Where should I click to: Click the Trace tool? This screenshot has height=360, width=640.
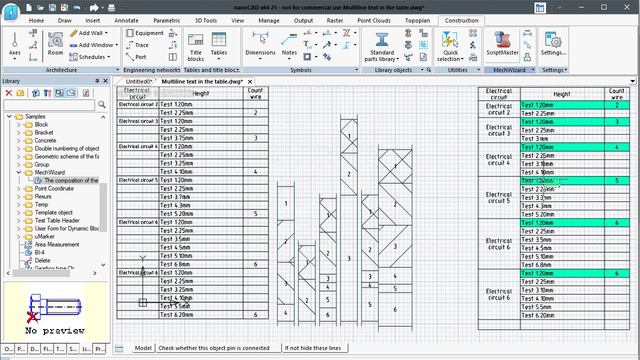coord(138,45)
